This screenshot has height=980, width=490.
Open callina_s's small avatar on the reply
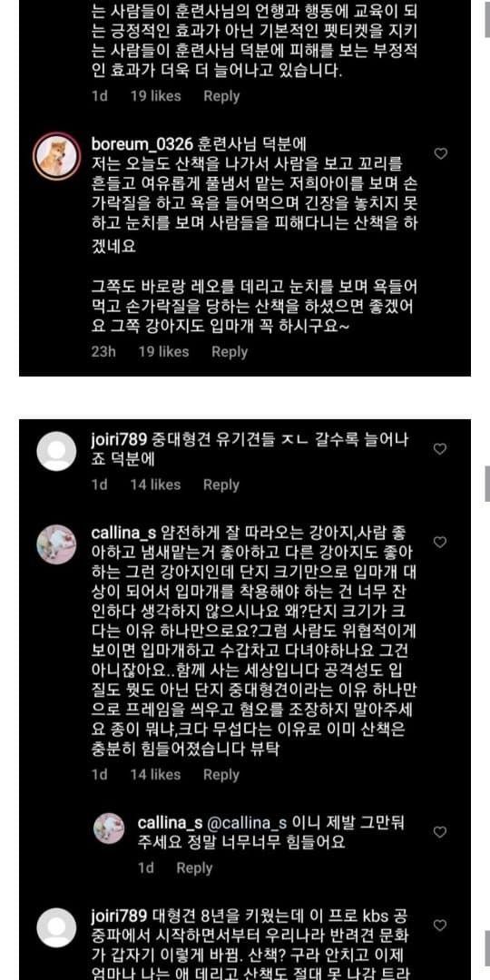109,828
